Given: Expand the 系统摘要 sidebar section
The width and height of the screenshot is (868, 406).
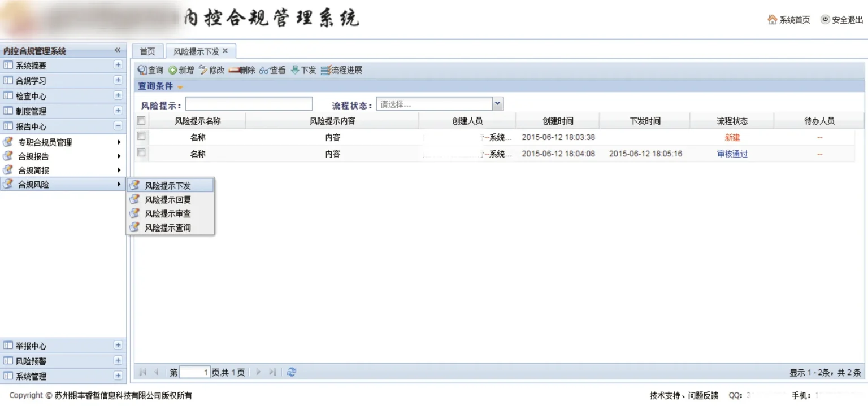Looking at the screenshot, I should (x=118, y=65).
